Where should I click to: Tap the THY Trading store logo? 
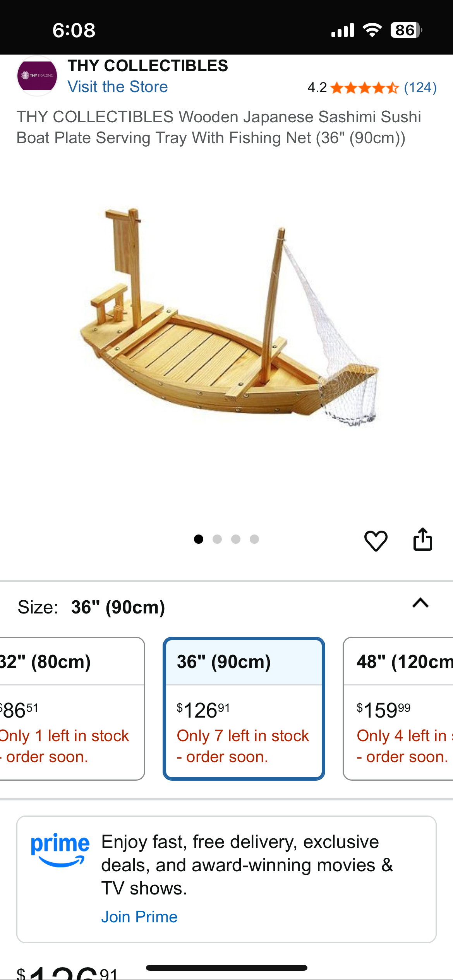pos(37,76)
